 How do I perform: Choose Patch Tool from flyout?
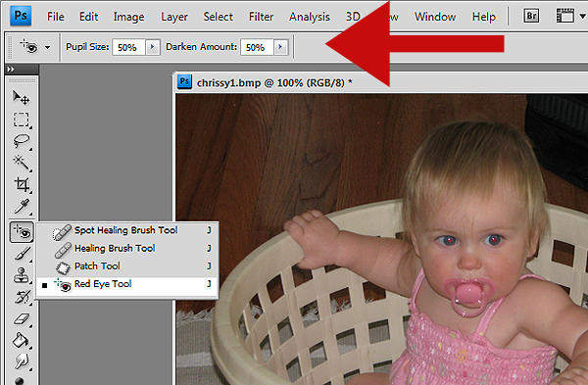point(126,266)
